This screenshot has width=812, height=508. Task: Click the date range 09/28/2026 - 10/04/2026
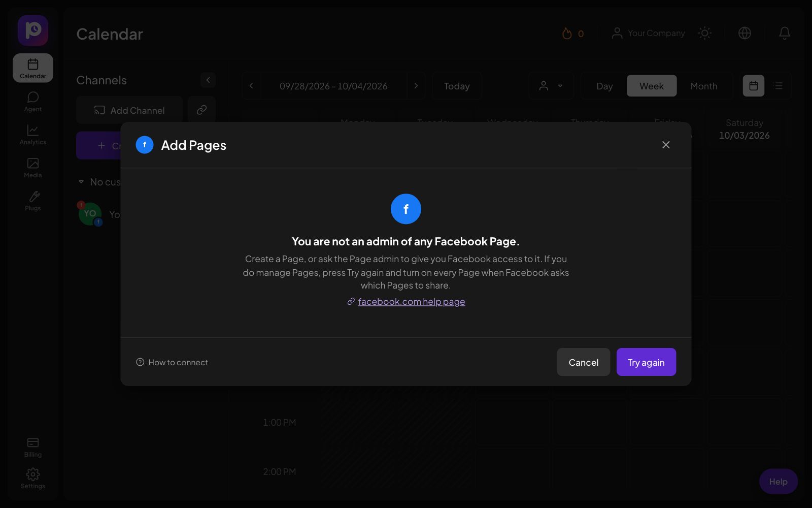click(x=333, y=86)
